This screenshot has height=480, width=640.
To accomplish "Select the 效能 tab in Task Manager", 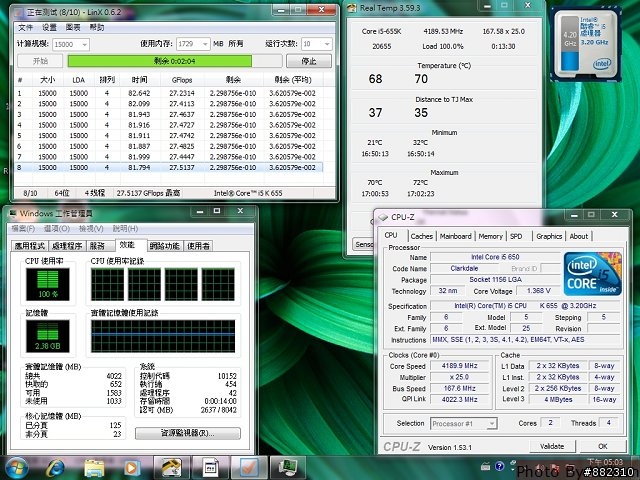I will (131, 245).
